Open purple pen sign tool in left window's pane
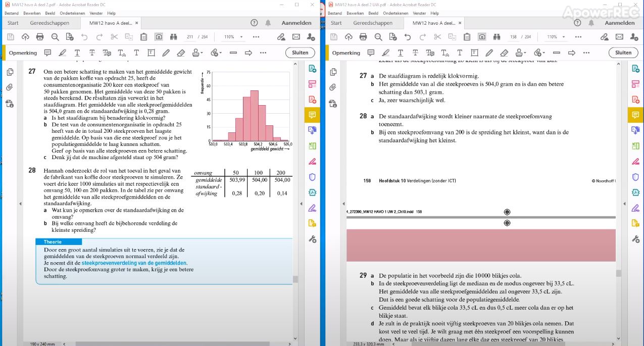Viewport: 644px width, 346px height. pos(312,208)
